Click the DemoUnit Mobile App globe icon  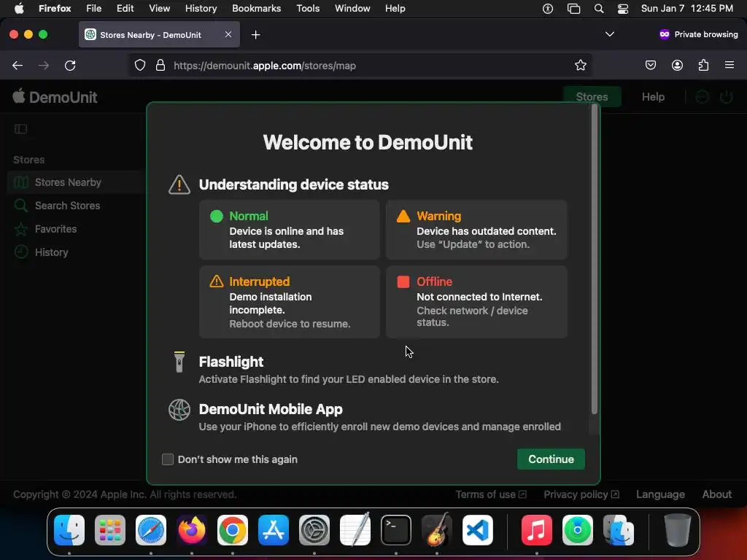179,410
